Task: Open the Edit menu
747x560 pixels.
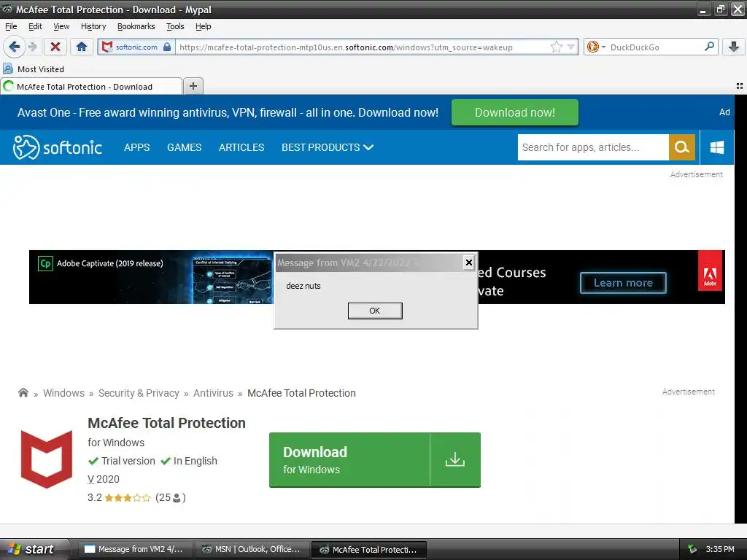Action: click(35, 26)
